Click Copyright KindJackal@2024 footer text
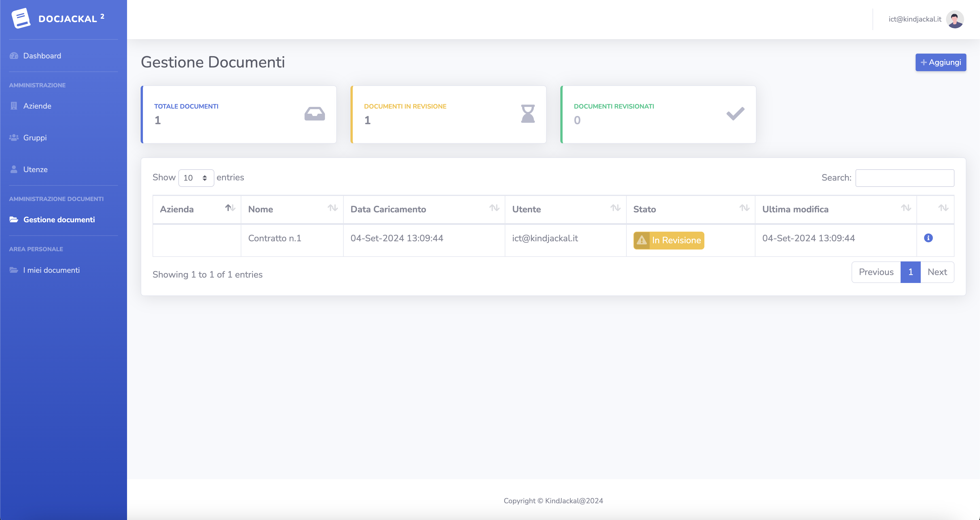Viewport: 980px width, 520px height. [x=553, y=501]
